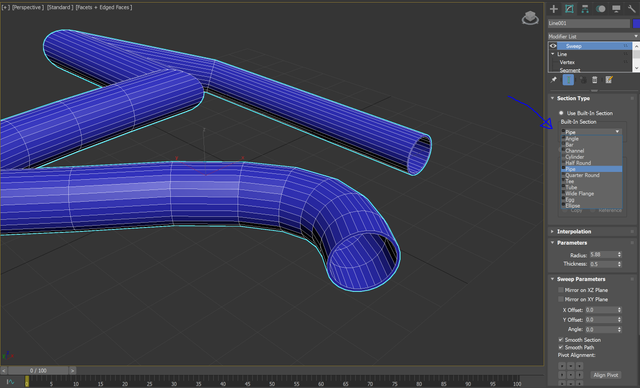
Task: Open the Hierarchy panel icon
Action: pos(585,9)
